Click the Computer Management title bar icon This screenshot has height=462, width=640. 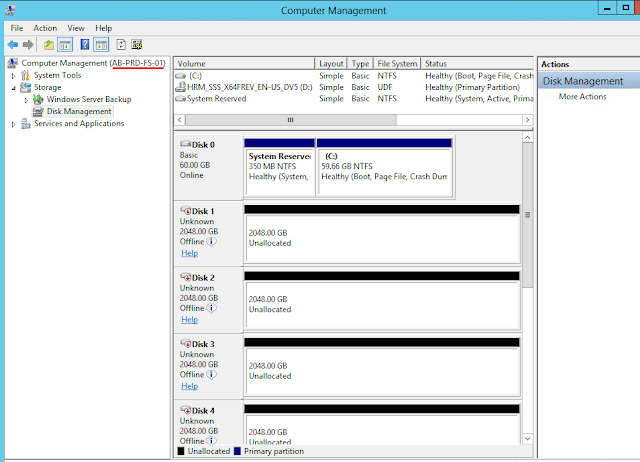[x=10, y=10]
